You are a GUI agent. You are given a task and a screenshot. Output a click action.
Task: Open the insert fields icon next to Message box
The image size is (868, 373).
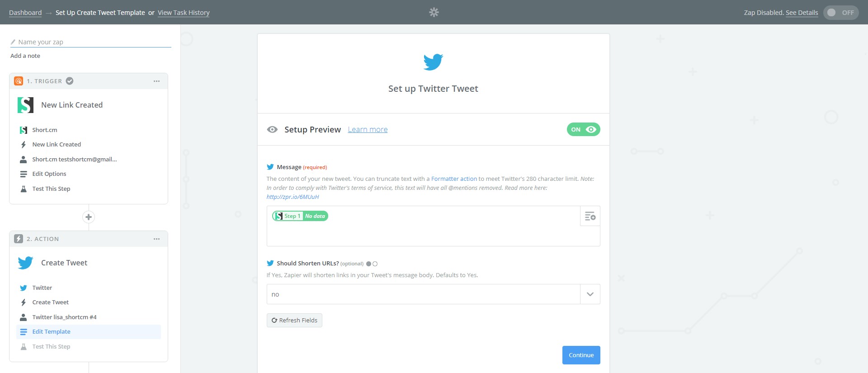coord(590,216)
